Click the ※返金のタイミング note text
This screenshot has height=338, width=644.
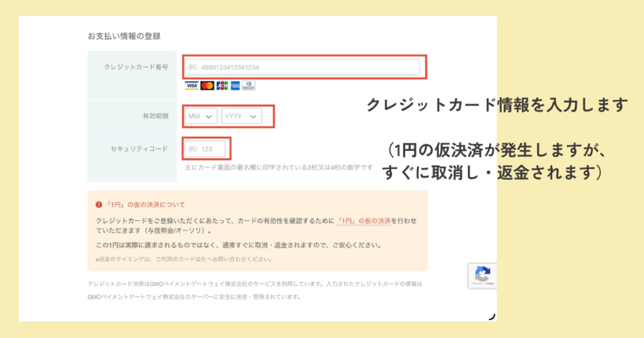click(x=184, y=259)
